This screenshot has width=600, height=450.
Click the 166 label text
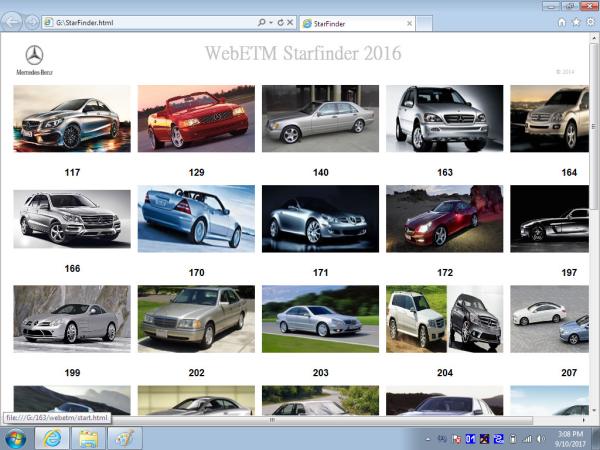click(72, 269)
